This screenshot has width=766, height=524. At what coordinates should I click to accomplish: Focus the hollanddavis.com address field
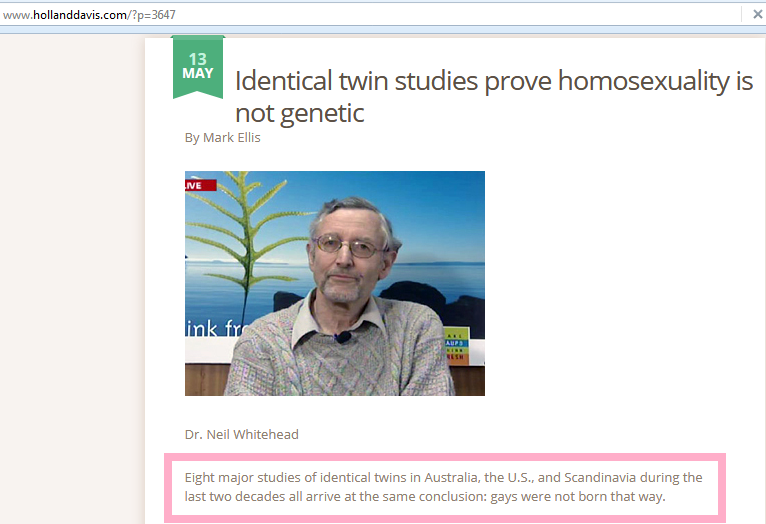(x=371, y=15)
